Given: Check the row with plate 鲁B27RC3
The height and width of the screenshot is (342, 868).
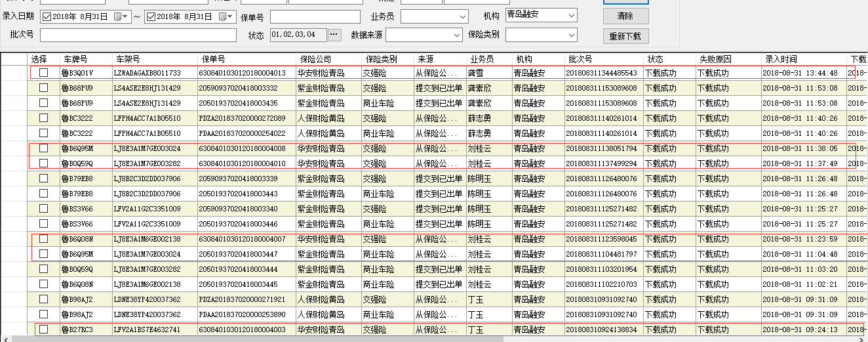Looking at the screenshot, I should tap(43, 330).
